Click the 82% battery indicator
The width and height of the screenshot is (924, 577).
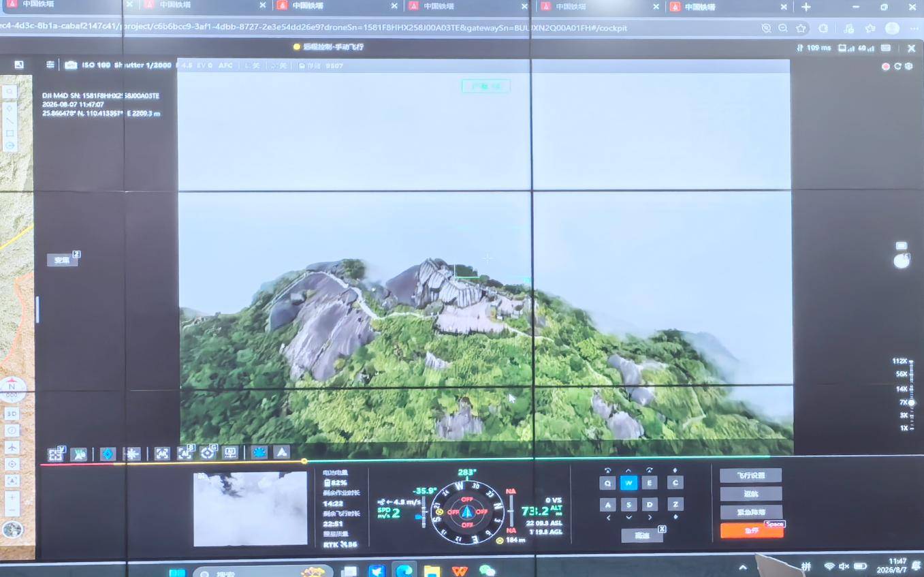click(335, 482)
